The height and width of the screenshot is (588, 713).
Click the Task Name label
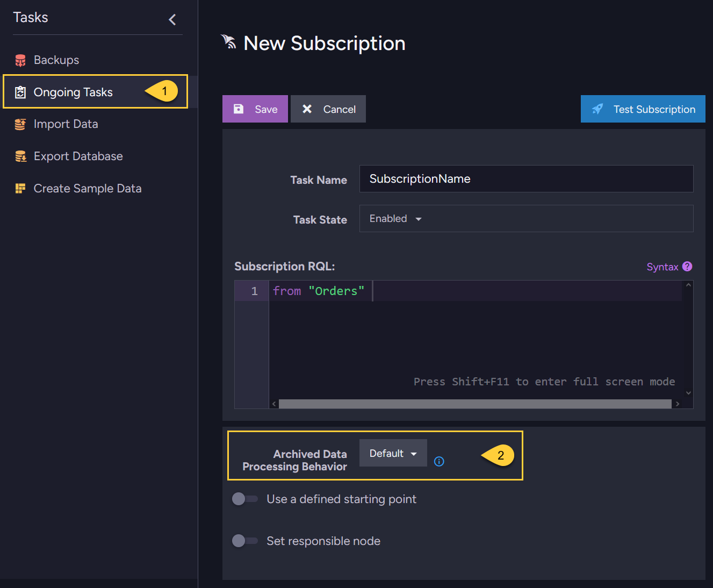(319, 180)
